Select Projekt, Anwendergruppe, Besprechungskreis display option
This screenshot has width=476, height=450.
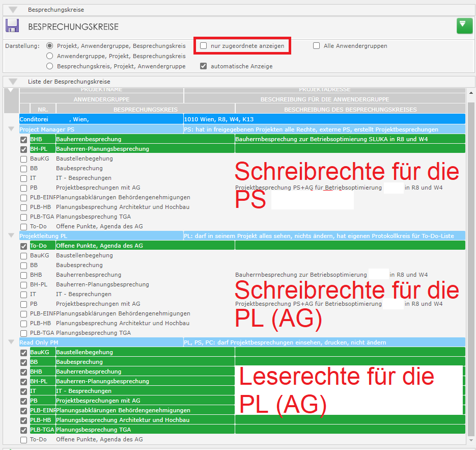pyautogui.click(x=49, y=46)
